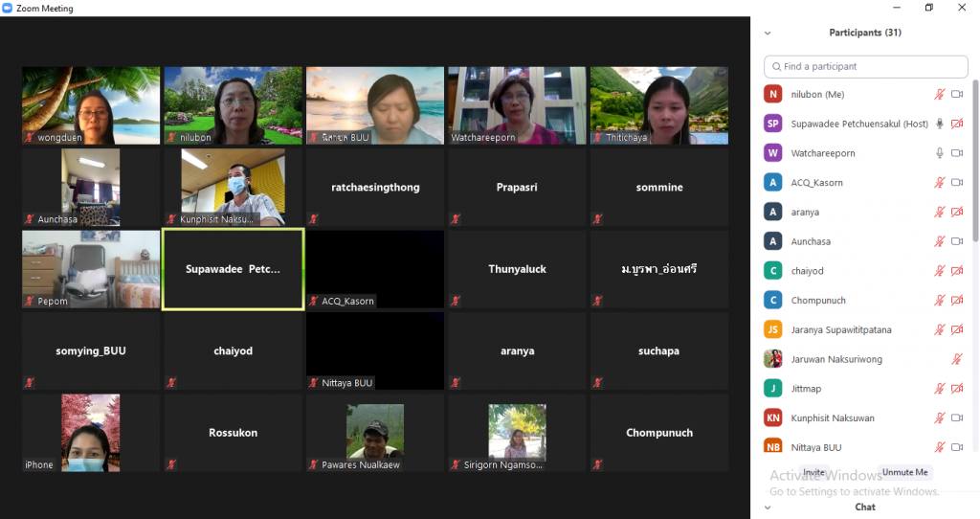This screenshot has width=980, height=519.
Task: Click the camera icon beside Aunchasa
Action: click(956, 241)
